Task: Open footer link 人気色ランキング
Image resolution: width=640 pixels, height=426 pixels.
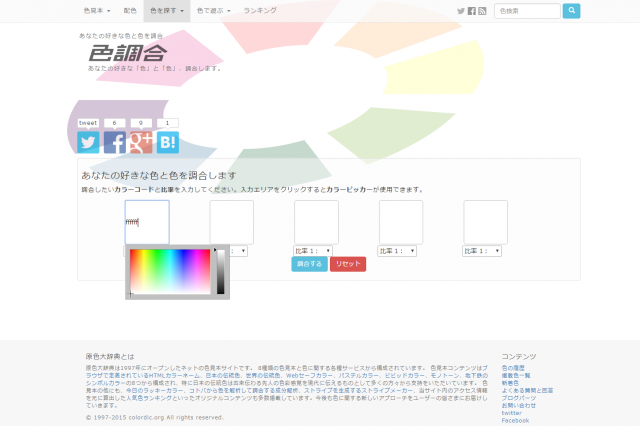Action: (x=149, y=398)
